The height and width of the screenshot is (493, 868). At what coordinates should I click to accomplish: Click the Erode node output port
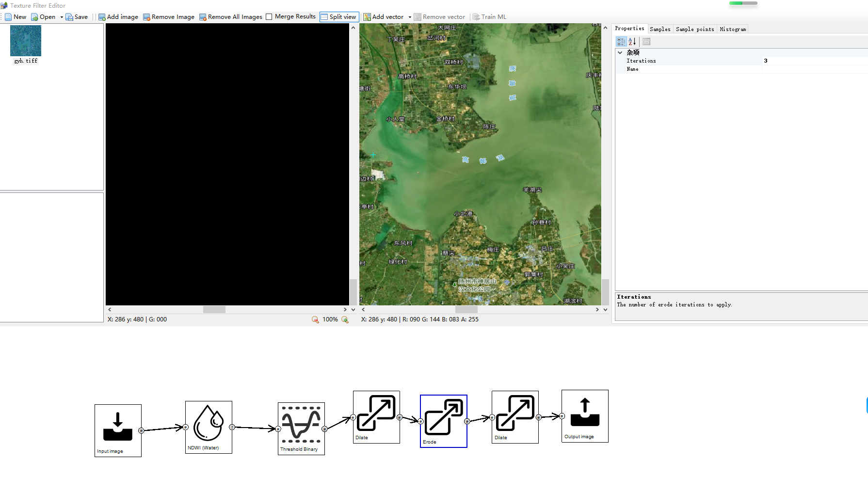(x=467, y=421)
